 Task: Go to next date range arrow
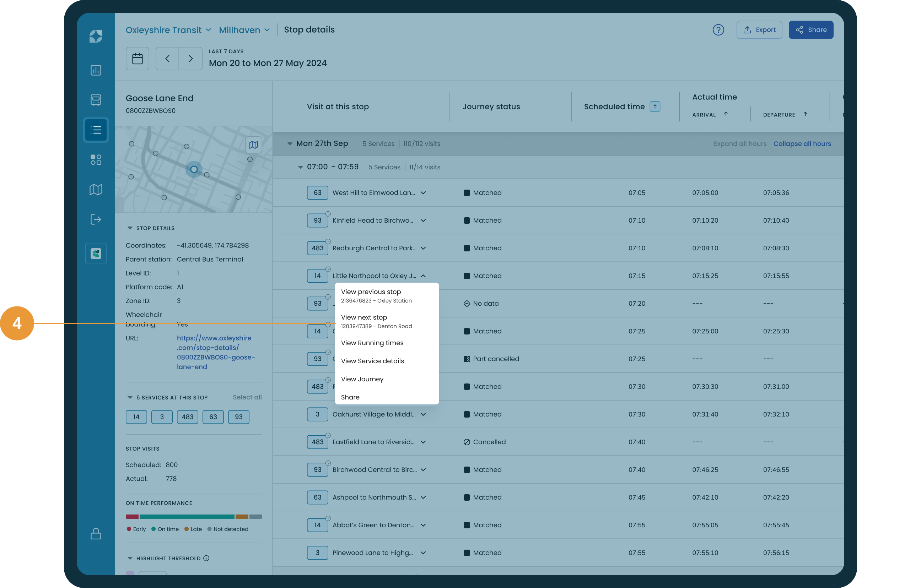pyautogui.click(x=190, y=59)
